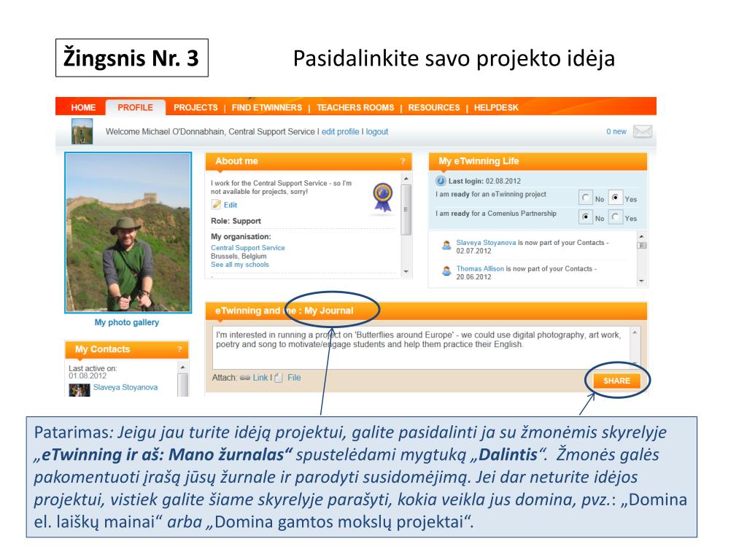Click the My Contacts help question mark

(x=179, y=349)
